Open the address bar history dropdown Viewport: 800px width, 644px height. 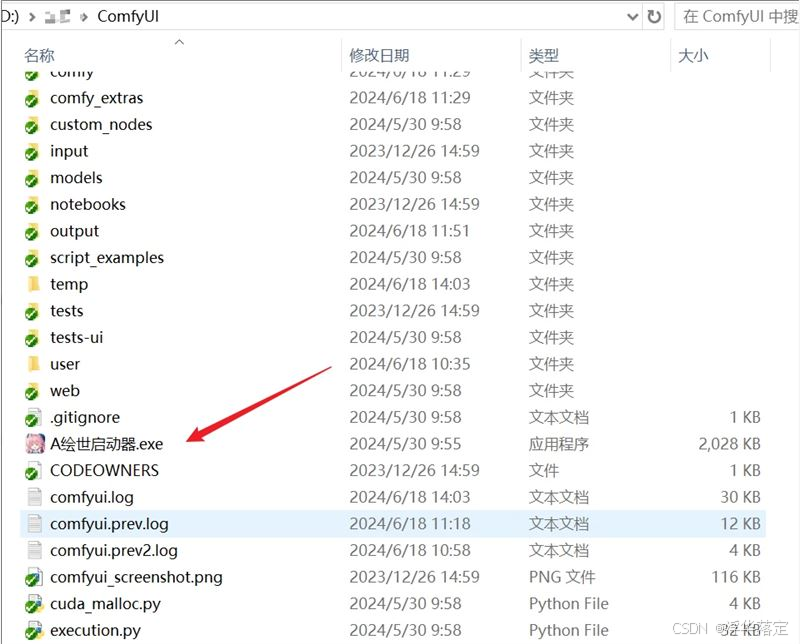[633, 17]
